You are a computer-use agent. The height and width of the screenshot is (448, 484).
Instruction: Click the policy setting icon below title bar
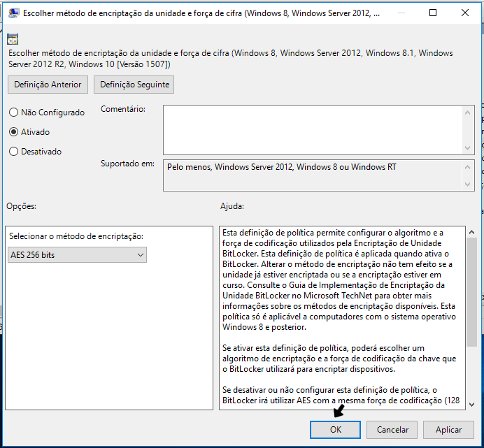pos(13,39)
